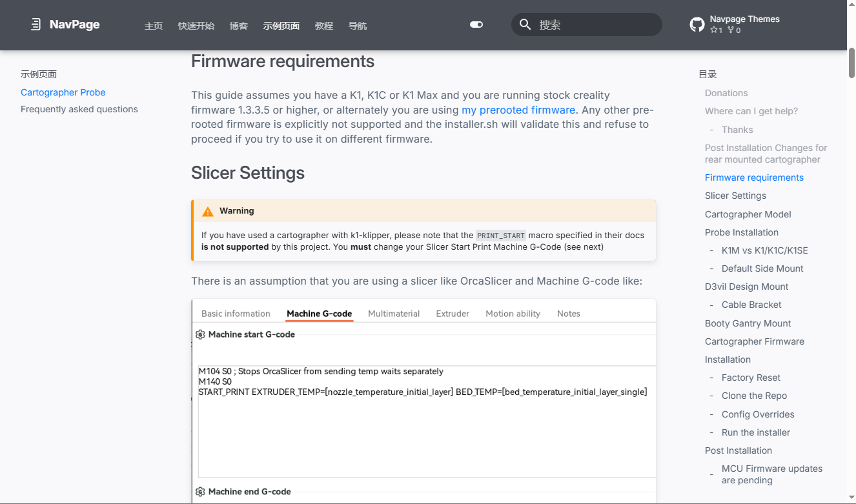Go to the Cable Bracket subsection
The image size is (856, 504).
pos(751,305)
